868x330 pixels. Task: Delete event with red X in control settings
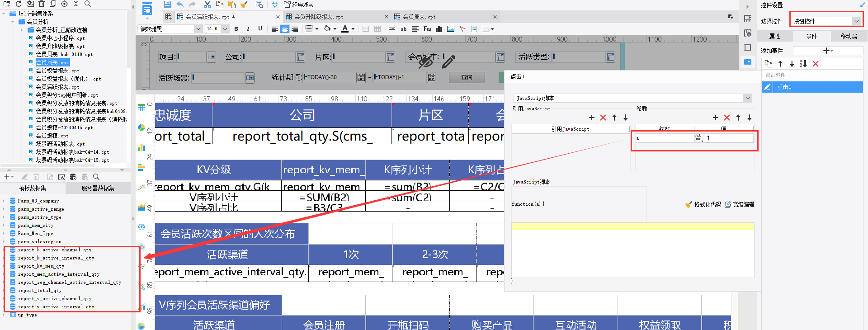click(x=816, y=64)
